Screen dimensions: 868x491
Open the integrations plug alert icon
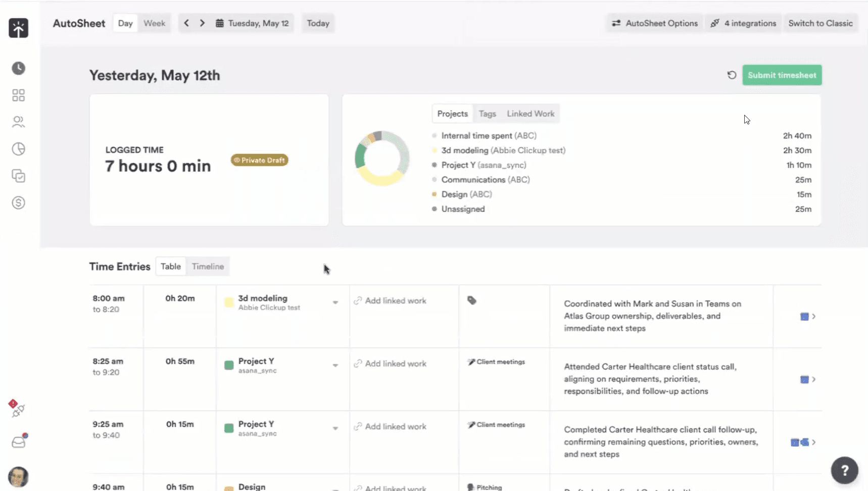[17, 409]
